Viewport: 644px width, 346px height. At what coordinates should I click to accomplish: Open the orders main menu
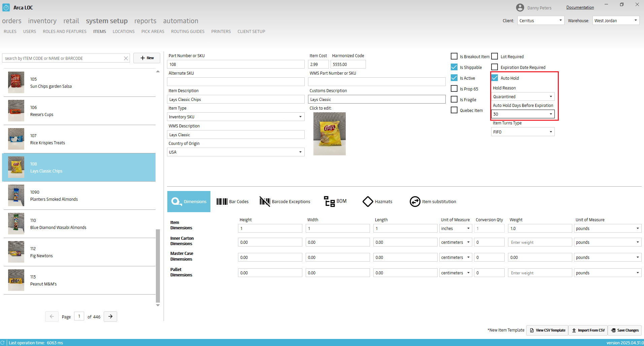click(12, 21)
